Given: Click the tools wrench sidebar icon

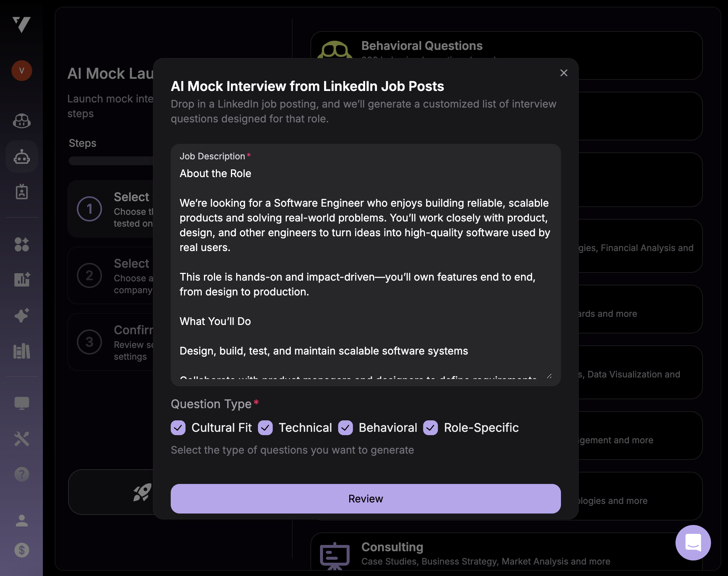Looking at the screenshot, I should [x=22, y=439].
